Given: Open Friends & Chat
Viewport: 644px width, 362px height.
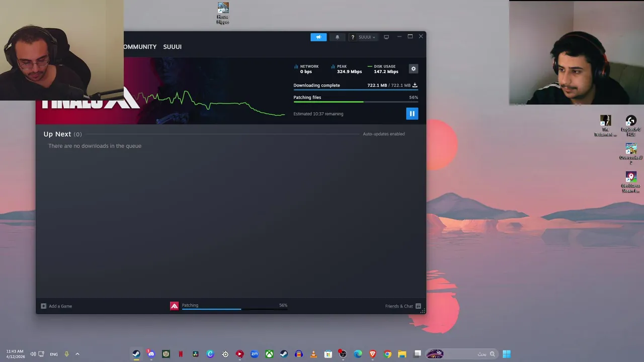Looking at the screenshot, I should 403,306.
